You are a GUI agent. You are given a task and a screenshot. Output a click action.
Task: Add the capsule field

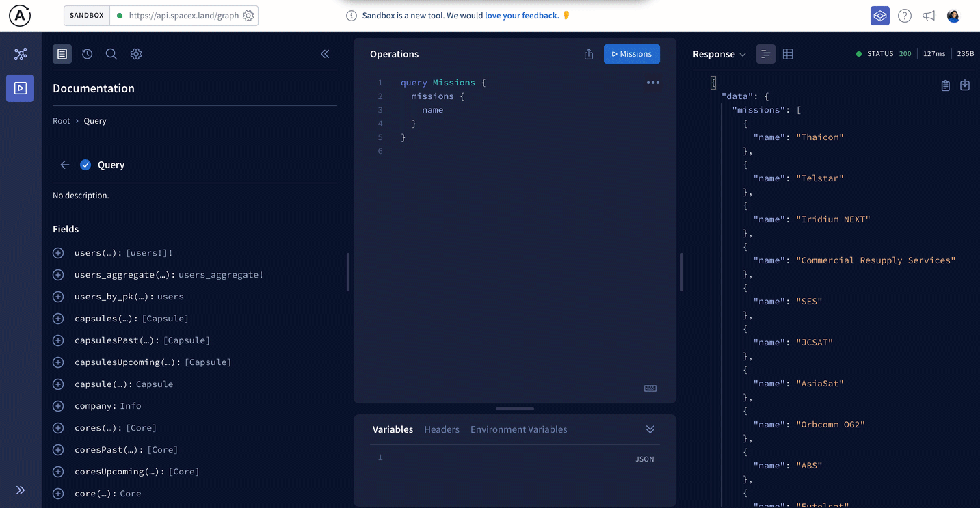click(58, 384)
